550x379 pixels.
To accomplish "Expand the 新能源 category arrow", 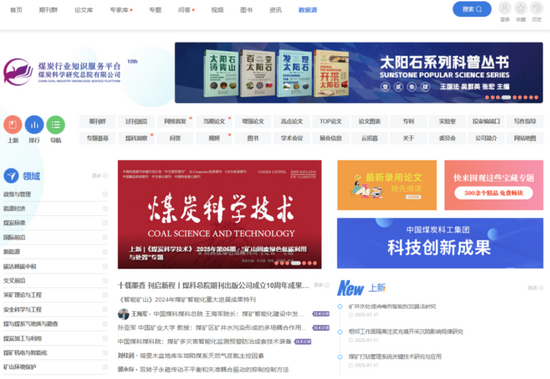I will tap(105, 252).
